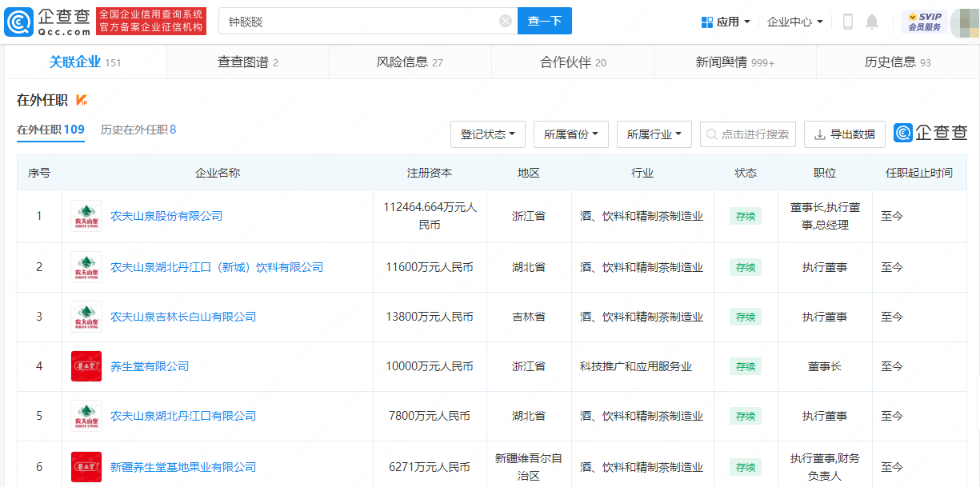Open the 所属省份 filter dropdown
The height and width of the screenshot is (487, 980).
[x=571, y=134]
